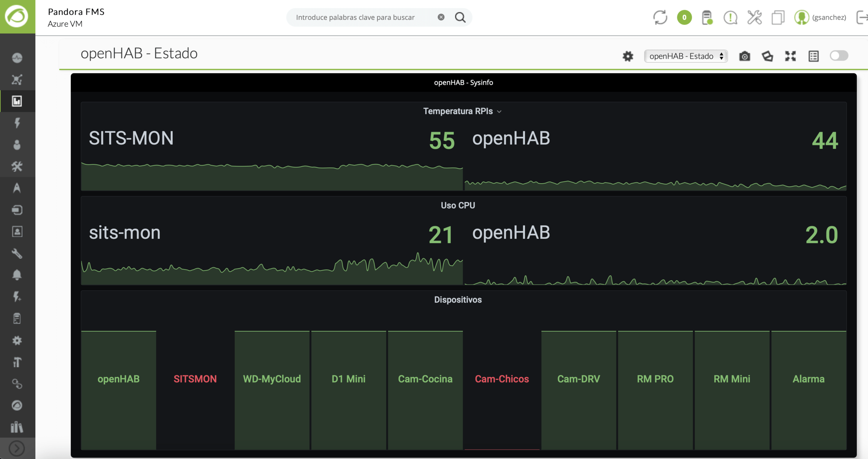
Task: Open the green notifications counter badge
Action: coord(684,17)
